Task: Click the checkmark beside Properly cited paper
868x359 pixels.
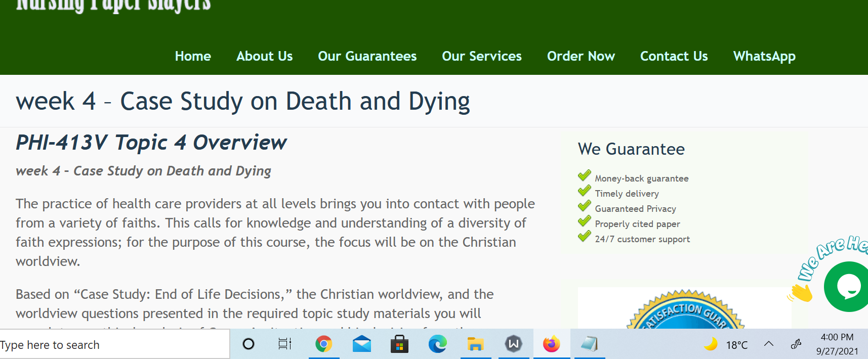Action: click(x=585, y=221)
